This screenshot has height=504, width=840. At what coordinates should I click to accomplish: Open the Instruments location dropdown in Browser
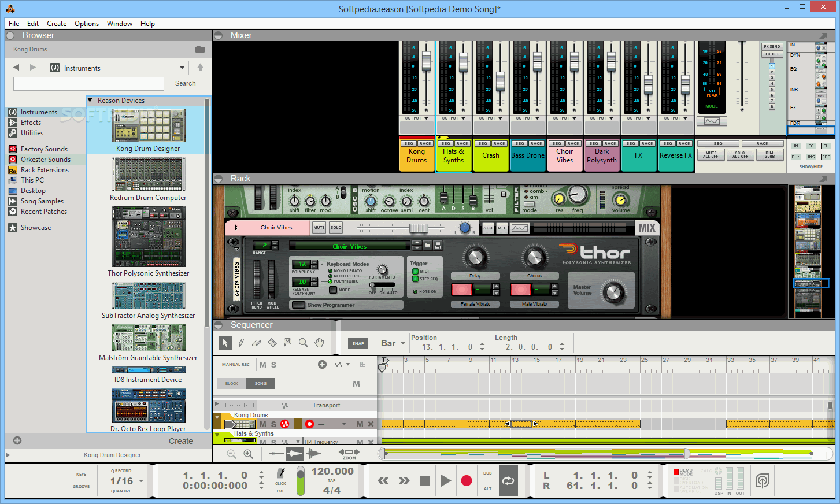[182, 68]
